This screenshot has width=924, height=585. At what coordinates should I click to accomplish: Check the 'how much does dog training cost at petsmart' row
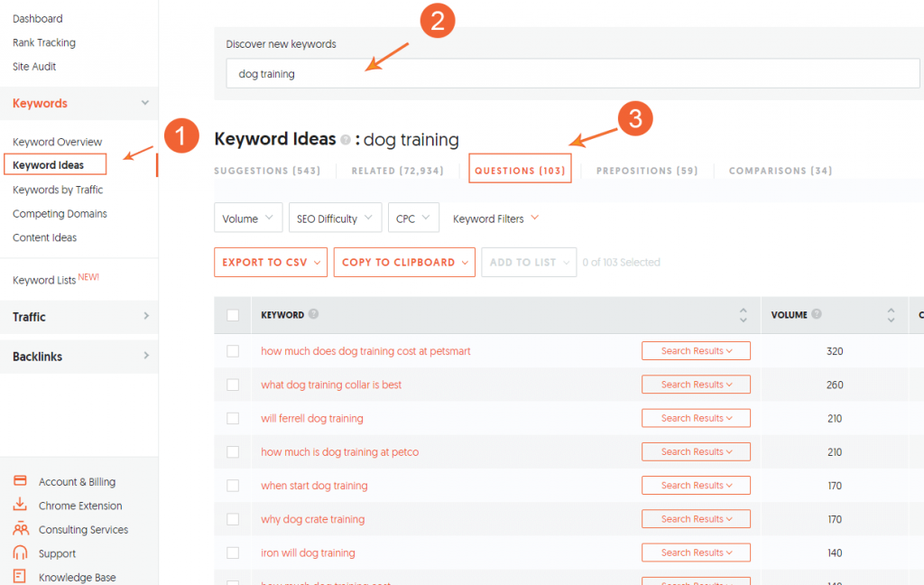pyautogui.click(x=233, y=351)
